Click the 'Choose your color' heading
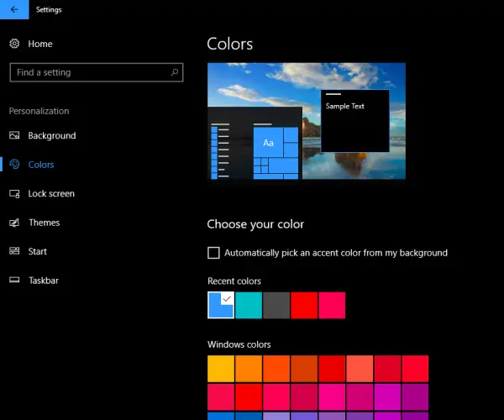504x420 pixels. click(255, 224)
